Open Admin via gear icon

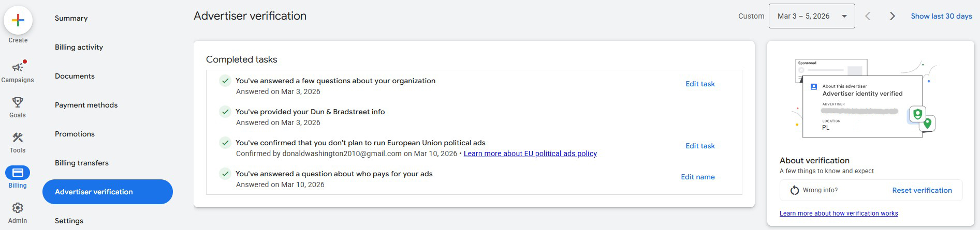tap(18, 208)
